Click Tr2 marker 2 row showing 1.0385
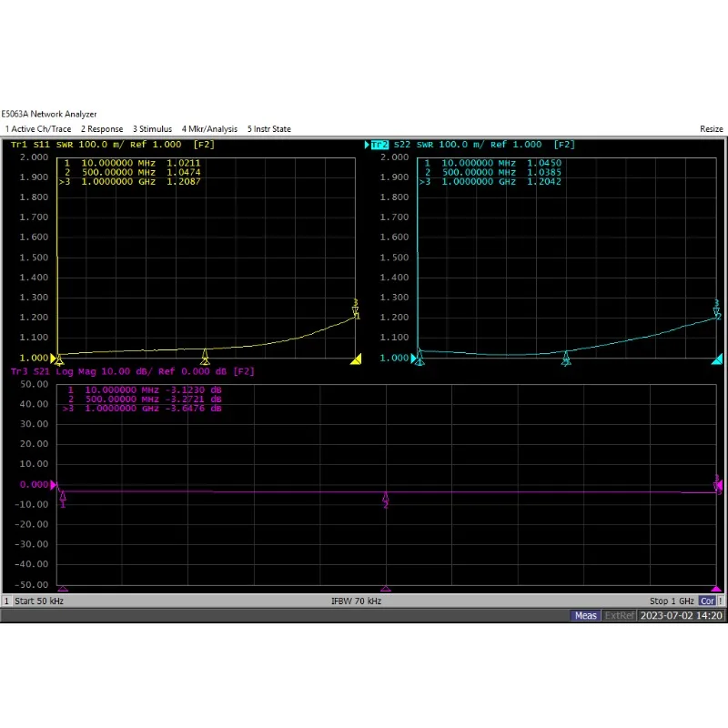 coord(492,172)
